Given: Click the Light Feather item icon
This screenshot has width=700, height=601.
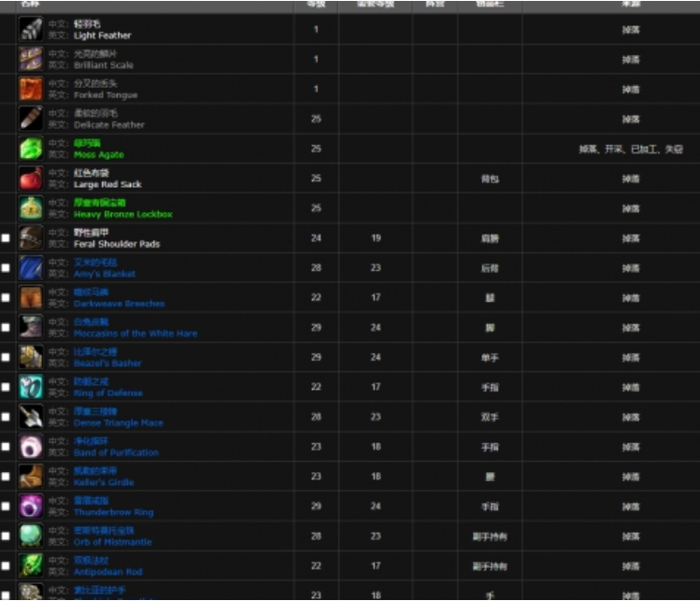Looking at the screenshot, I should pyautogui.click(x=31, y=30).
